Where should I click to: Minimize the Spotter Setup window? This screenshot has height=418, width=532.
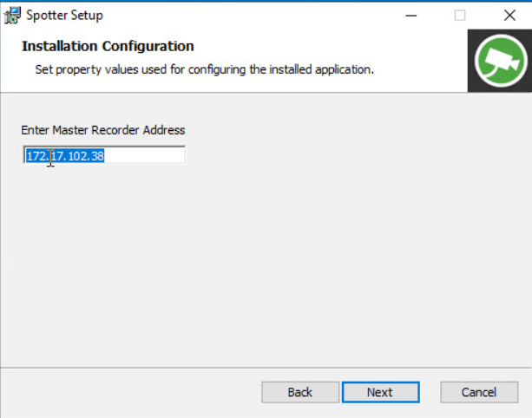[410, 15]
